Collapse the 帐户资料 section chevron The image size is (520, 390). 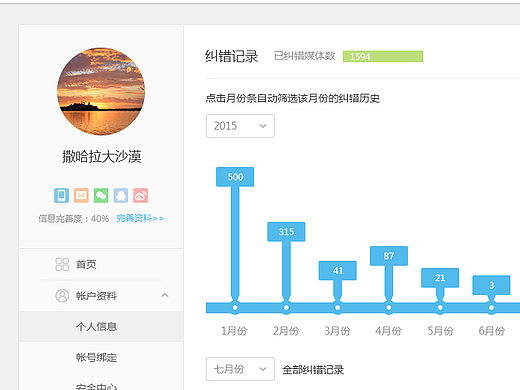[165, 295]
